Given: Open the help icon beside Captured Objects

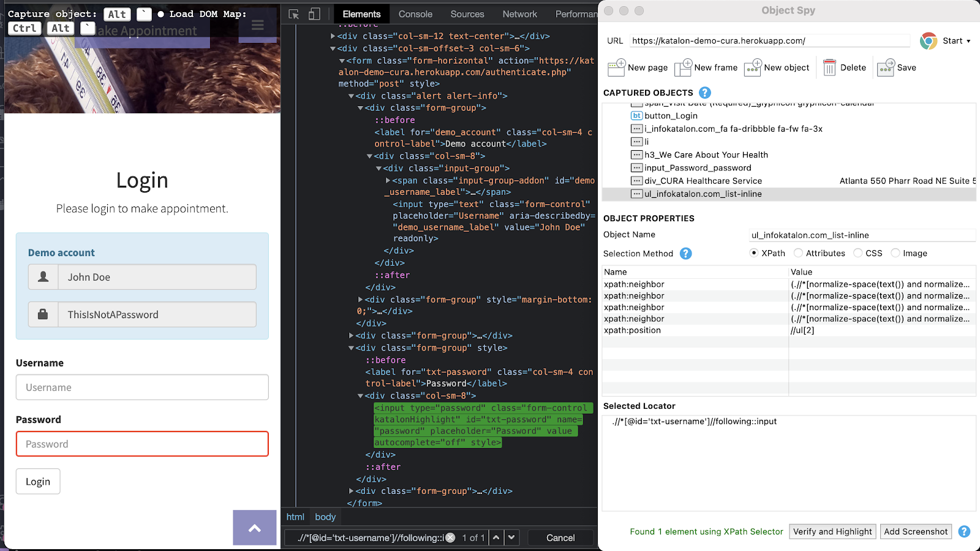Looking at the screenshot, I should (705, 93).
